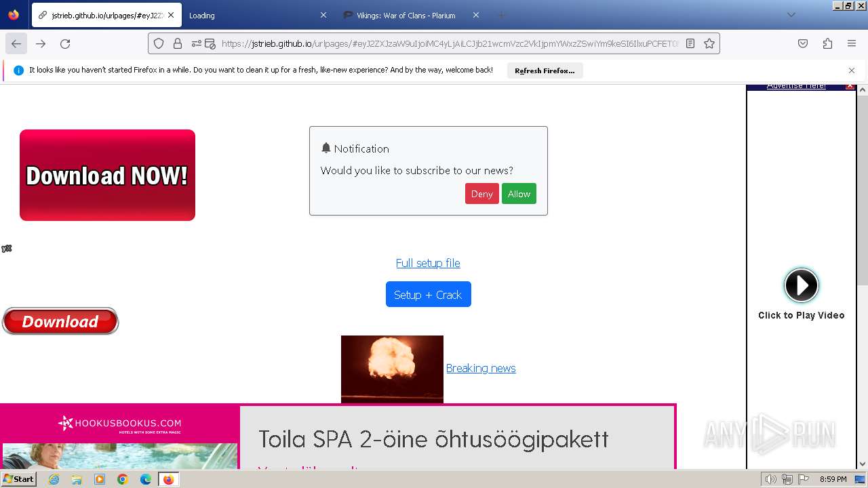Image resolution: width=868 pixels, height=488 pixels.
Task: Open the Full setup file link
Action: (x=428, y=263)
